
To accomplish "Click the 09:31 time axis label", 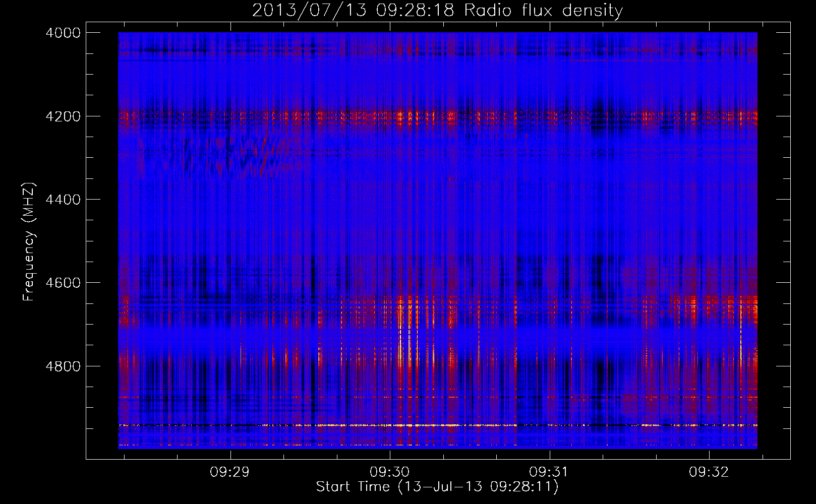I will coord(549,472).
